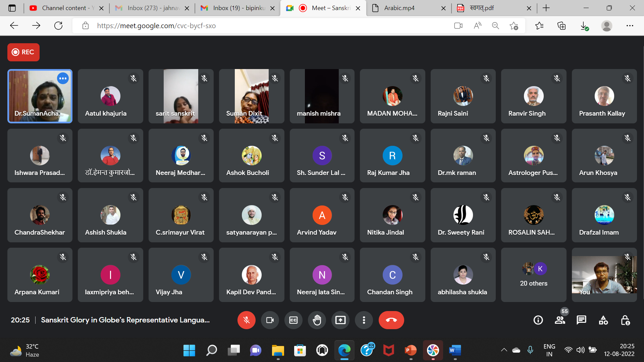Image resolution: width=644 pixels, height=362 pixels.
Task: Open the host controls lock icon
Action: (x=625, y=320)
